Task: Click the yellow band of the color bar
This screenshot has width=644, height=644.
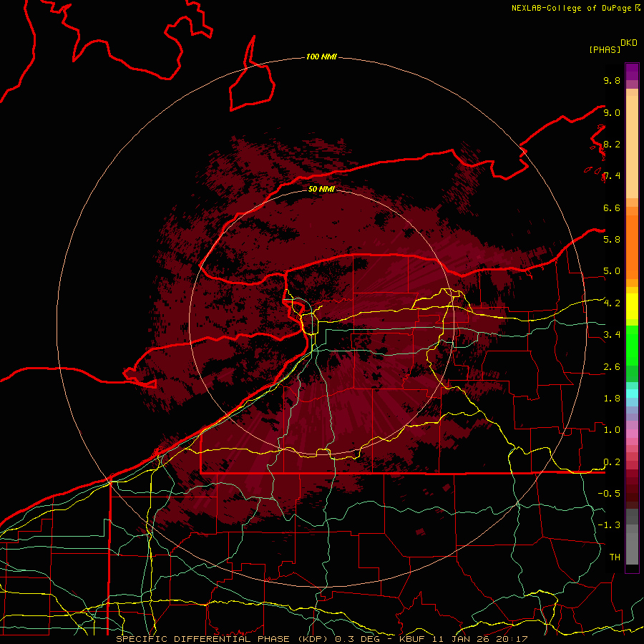Action: tap(632, 306)
